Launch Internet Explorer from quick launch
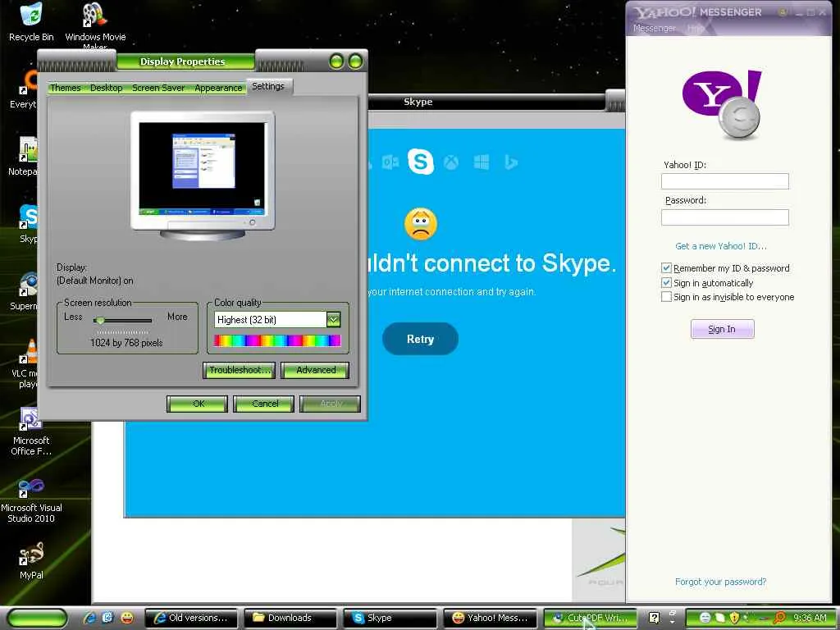Screen dimensions: 840x630 89,618
